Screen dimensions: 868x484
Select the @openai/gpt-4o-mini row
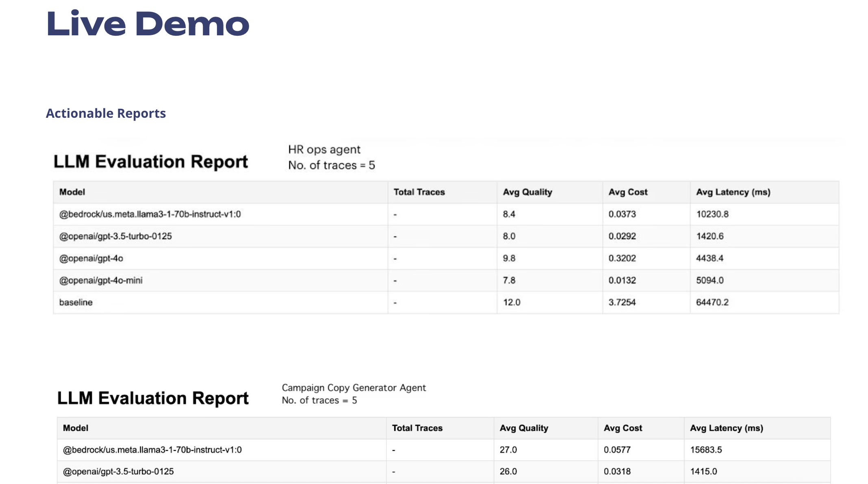[x=101, y=280]
